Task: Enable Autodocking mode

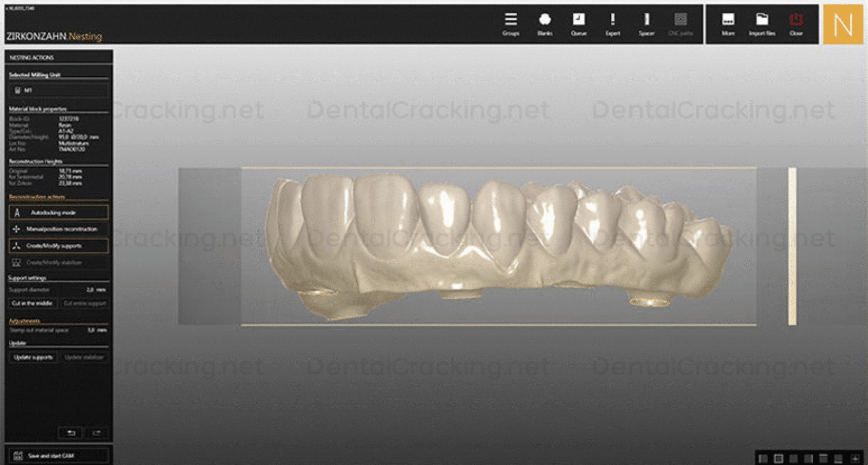Action: [x=59, y=213]
